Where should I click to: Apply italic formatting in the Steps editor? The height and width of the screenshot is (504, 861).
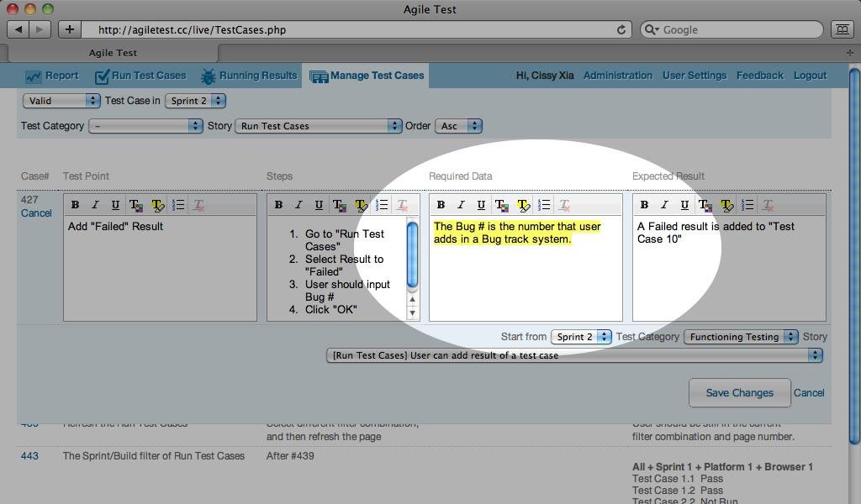(x=298, y=204)
